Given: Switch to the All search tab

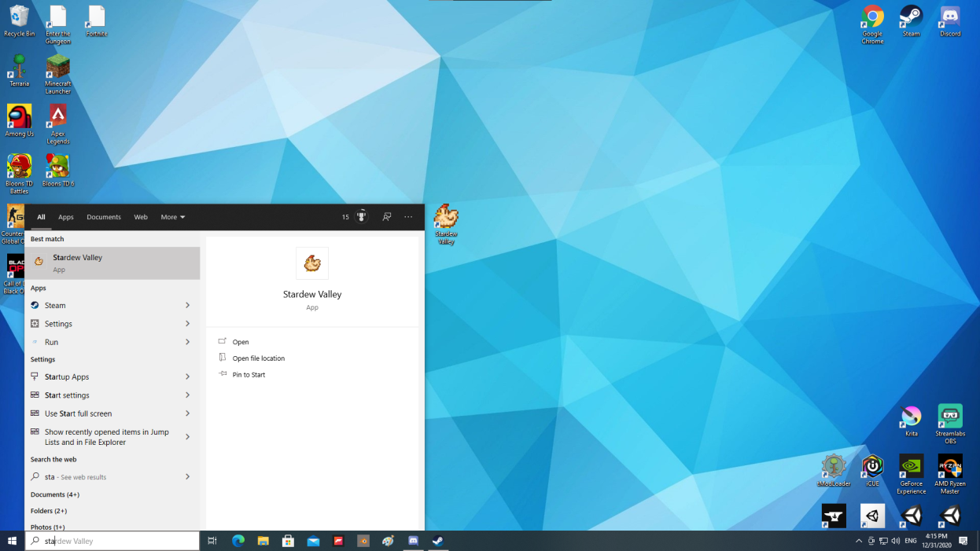Looking at the screenshot, I should click(x=41, y=217).
